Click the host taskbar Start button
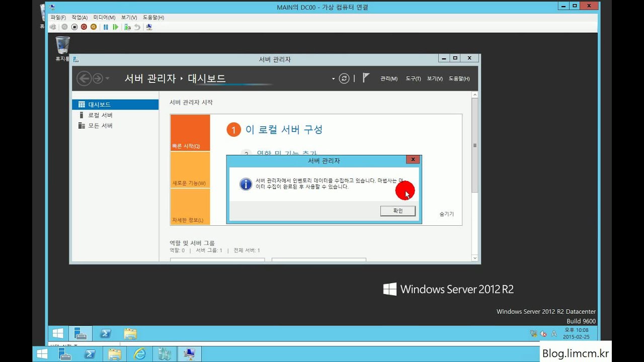This screenshot has width=644, height=362. coord(42,354)
